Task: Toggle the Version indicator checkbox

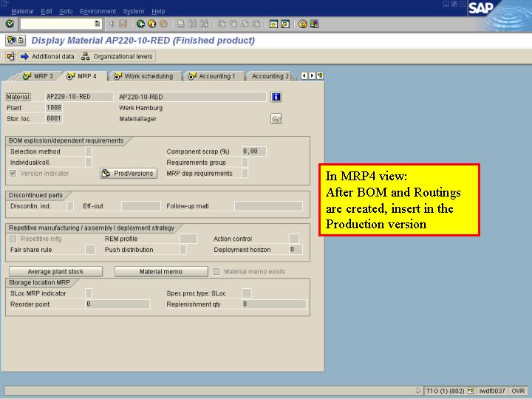Action: click(13, 174)
